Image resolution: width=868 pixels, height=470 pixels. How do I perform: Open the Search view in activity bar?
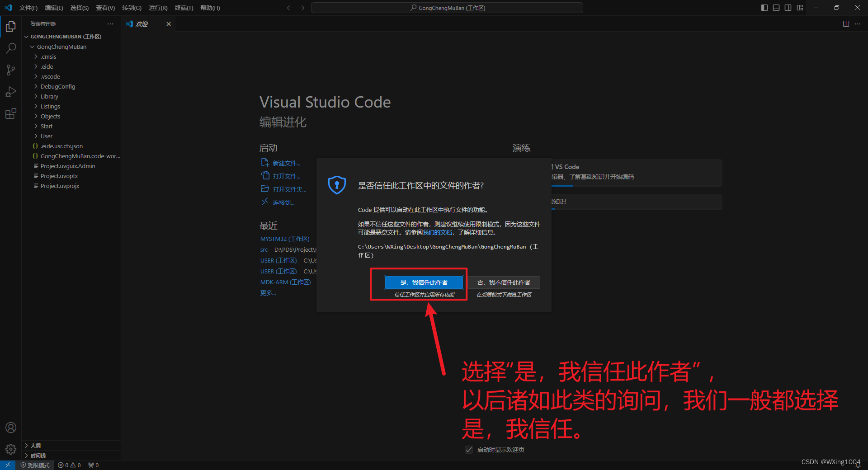click(11, 48)
